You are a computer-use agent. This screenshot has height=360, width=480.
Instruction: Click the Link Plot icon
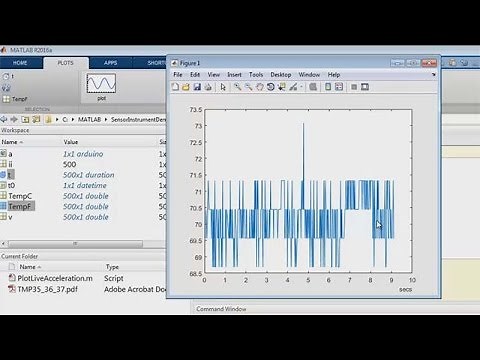[313, 87]
